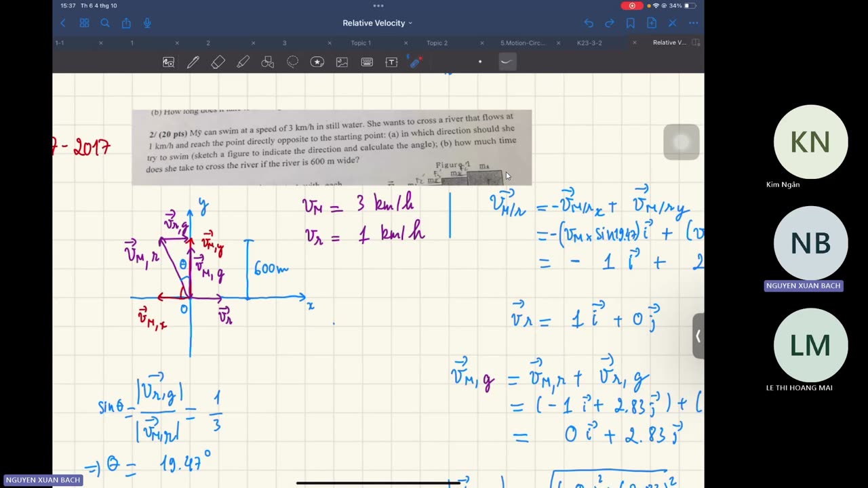
Task: Tap the handwritten 600m label
Action: coord(271,268)
